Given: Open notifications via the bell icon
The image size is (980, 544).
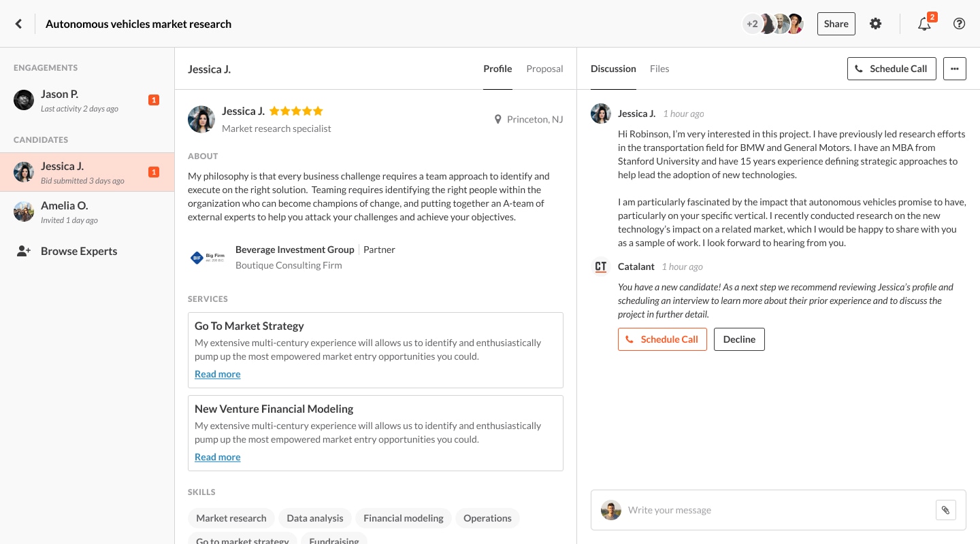Looking at the screenshot, I should pyautogui.click(x=924, y=24).
